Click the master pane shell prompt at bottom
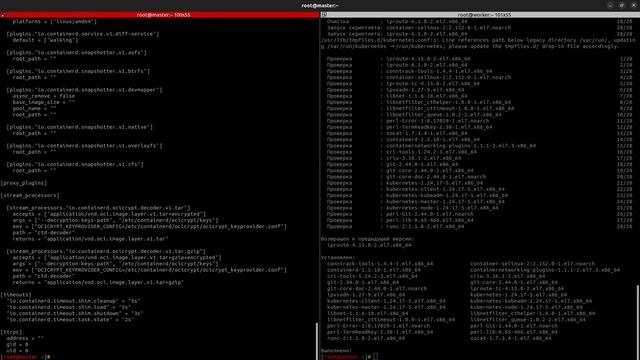The height and width of the screenshot is (360, 640). coord(25,357)
